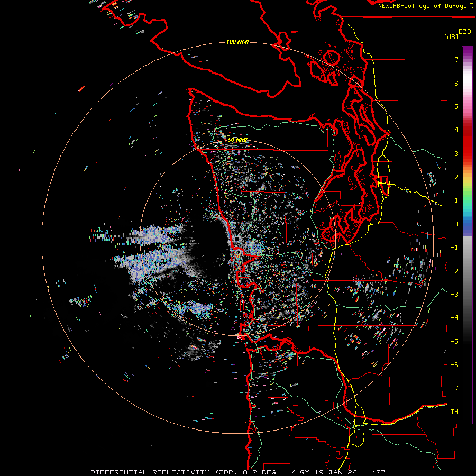
Task: Click the -4 value on color scale
Action: 454,318
